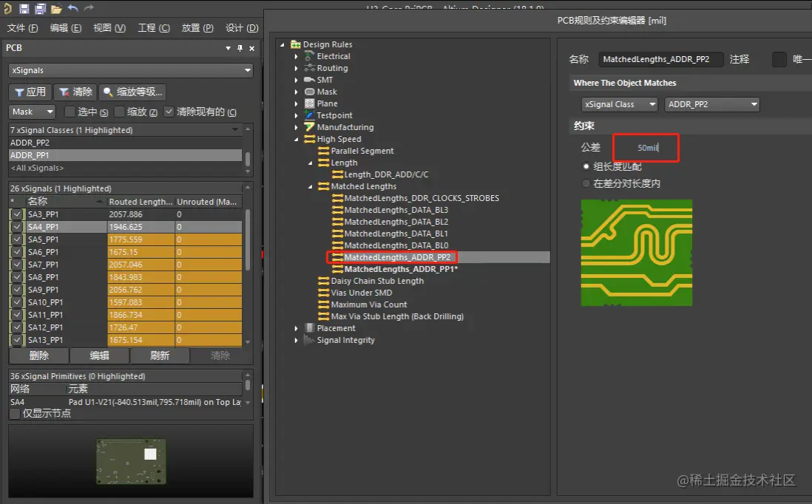Click the Plane rules icon
The width and height of the screenshot is (812, 504).
click(310, 103)
